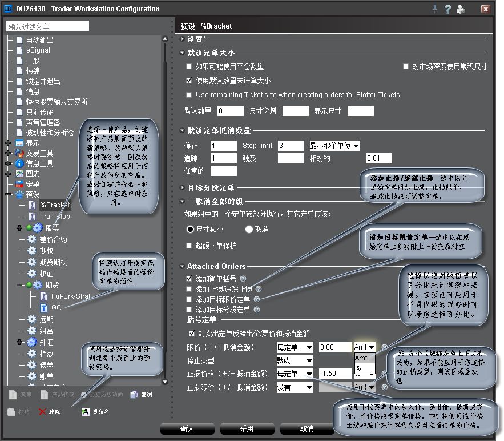The width and height of the screenshot is (504, 441).
Task: Click the 复制 (copy) toolbar button
Action: (142, 395)
